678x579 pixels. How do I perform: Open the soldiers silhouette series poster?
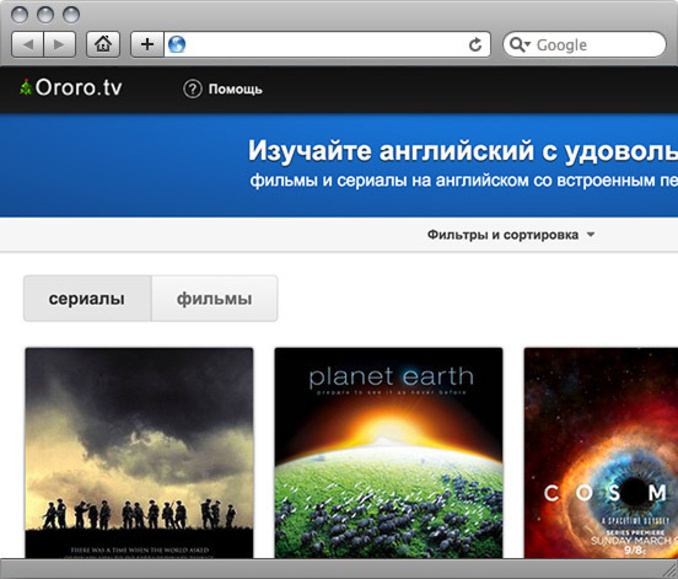click(139, 452)
